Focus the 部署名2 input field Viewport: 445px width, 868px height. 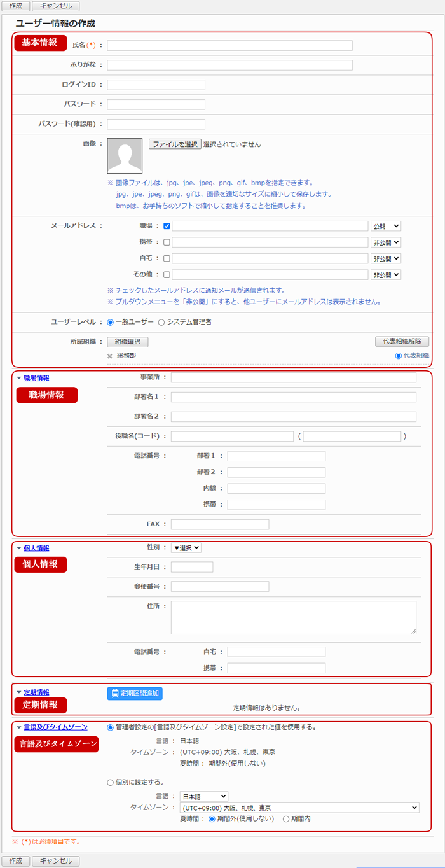pyautogui.click(x=294, y=417)
